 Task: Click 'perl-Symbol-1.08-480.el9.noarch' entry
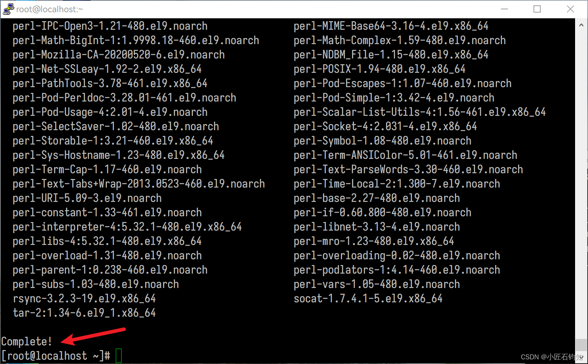(x=383, y=141)
